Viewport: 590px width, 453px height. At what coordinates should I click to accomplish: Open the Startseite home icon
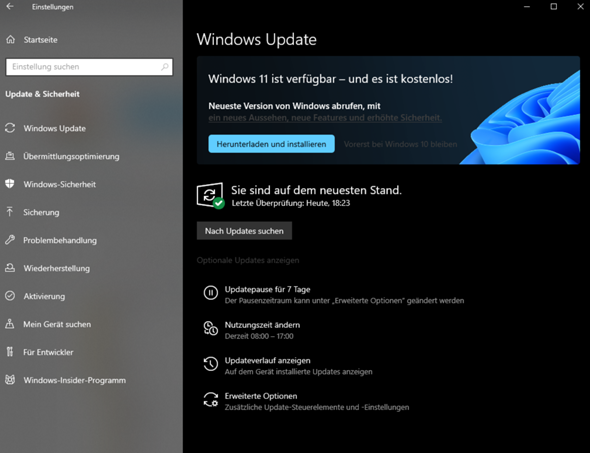click(x=11, y=39)
